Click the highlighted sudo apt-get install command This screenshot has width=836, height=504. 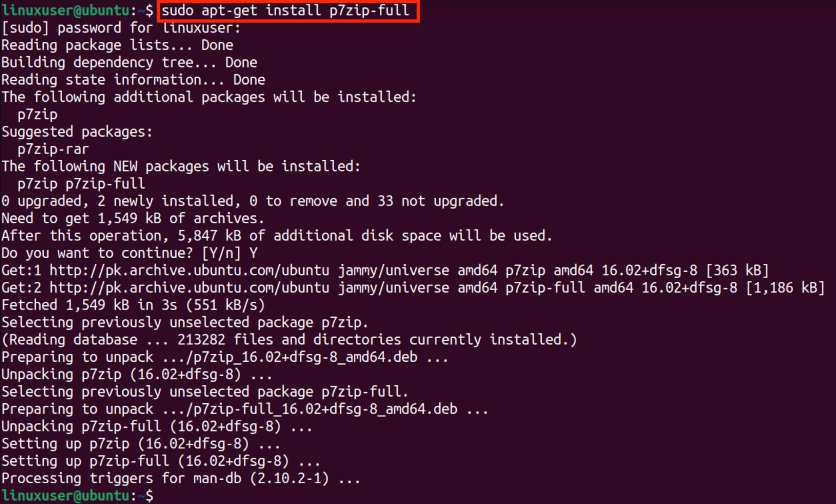[285, 10]
